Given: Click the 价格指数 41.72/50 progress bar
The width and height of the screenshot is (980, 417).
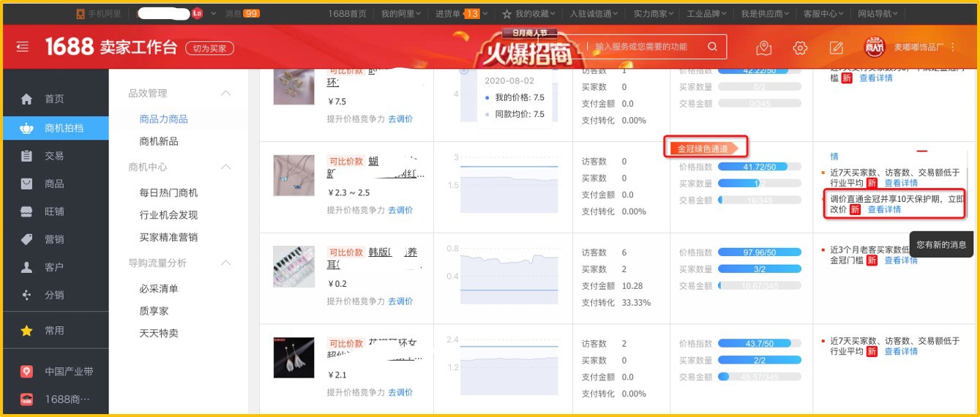Looking at the screenshot, I should point(760,168).
